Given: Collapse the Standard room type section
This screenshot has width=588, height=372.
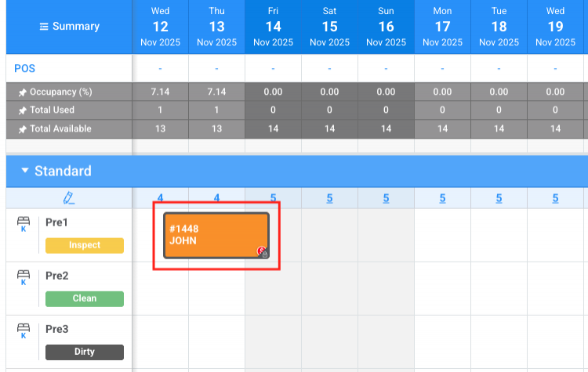Looking at the screenshot, I should point(25,171).
